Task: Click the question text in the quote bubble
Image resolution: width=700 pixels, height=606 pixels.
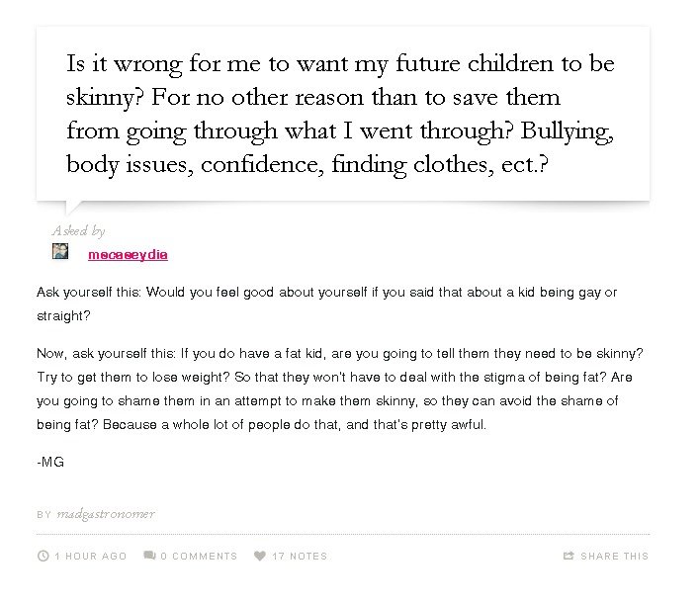Action: [341, 114]
